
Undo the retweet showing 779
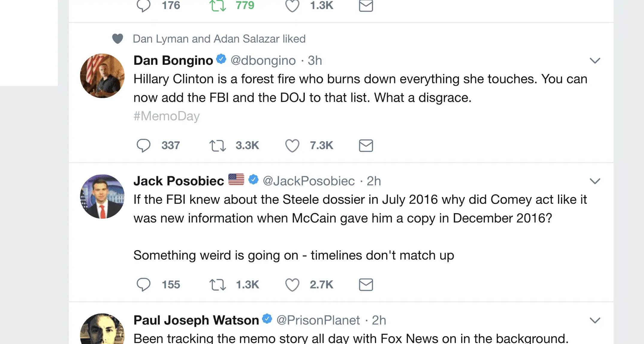pyautogui.click(x=217, y=6)
